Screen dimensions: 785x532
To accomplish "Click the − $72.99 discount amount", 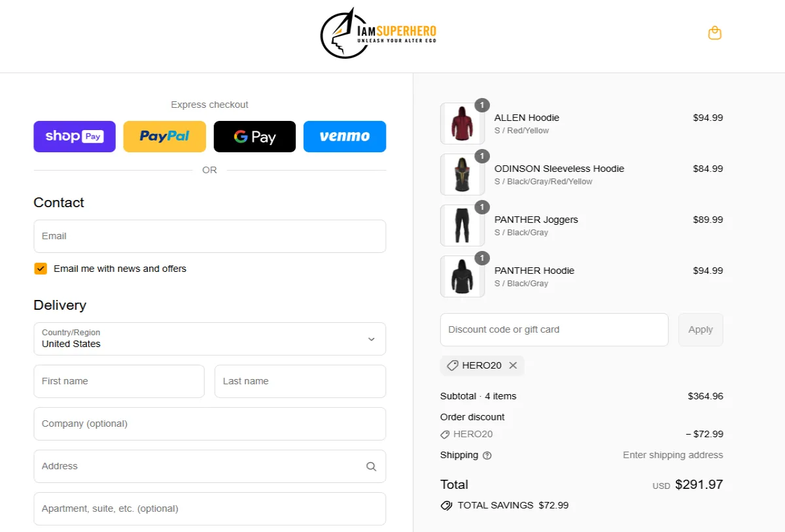I will coord(705,434).
